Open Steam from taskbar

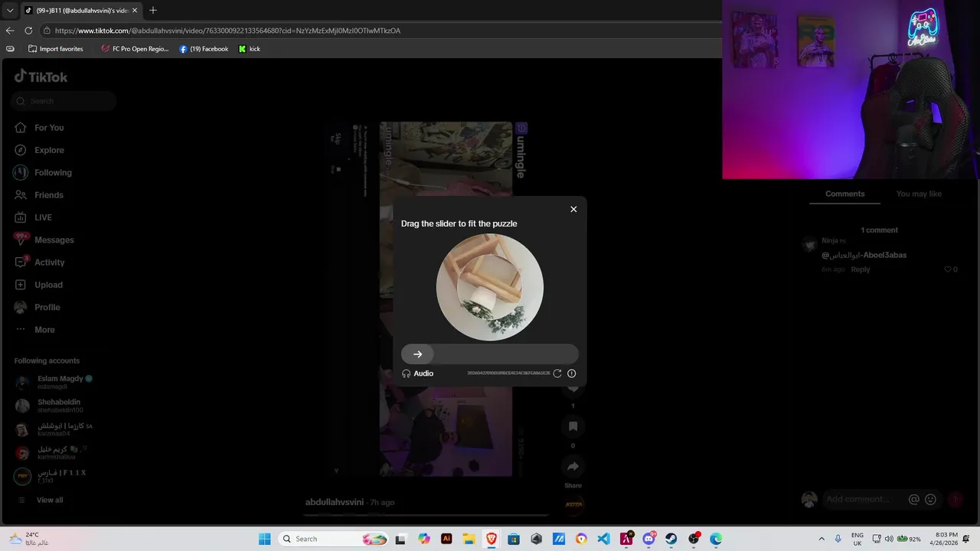point(671,539)
